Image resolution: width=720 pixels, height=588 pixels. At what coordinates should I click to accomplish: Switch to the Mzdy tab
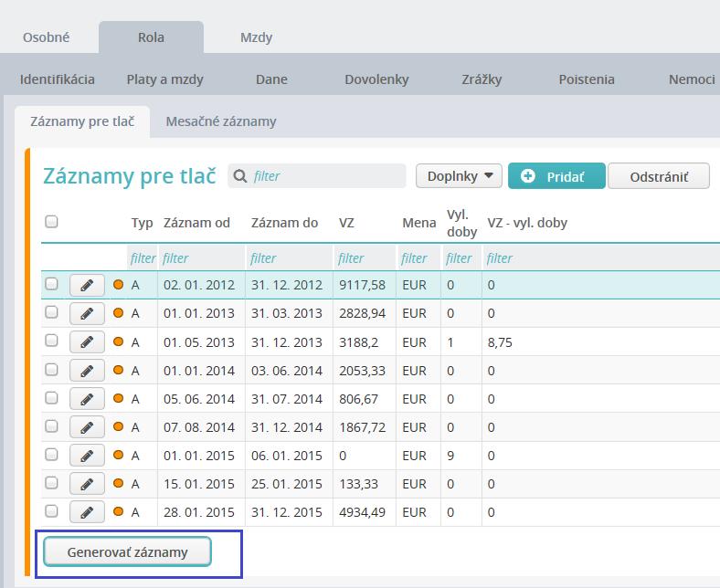click(256, 37)
